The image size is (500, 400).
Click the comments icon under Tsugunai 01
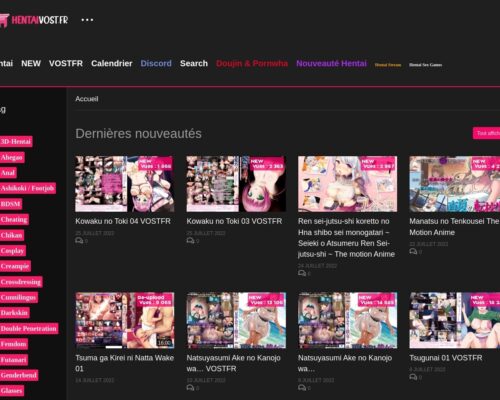(x=413, y=377)
